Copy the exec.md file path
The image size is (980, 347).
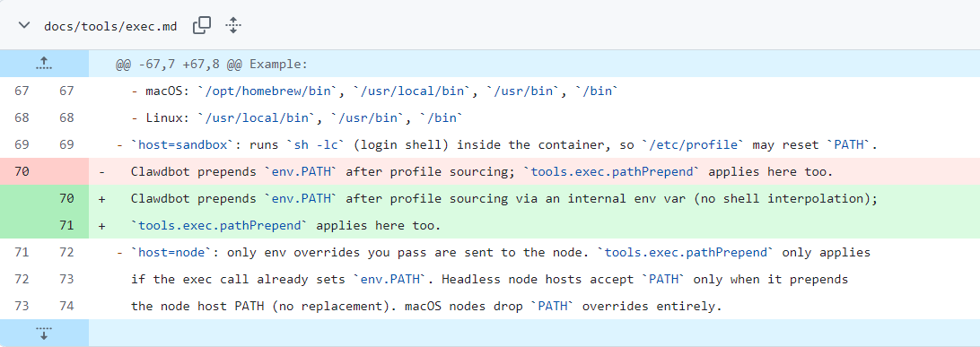pos(202,26)
